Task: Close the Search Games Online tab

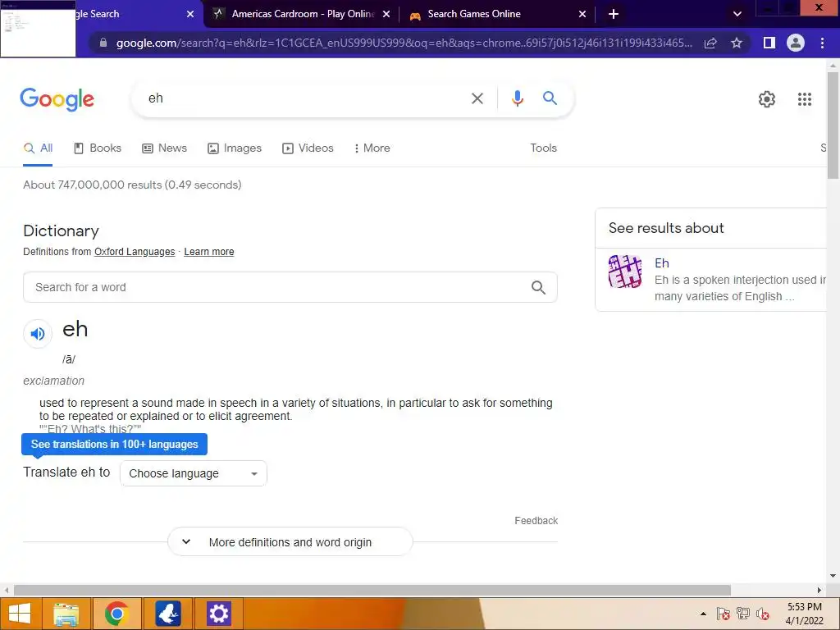Action: click(582, 14)
